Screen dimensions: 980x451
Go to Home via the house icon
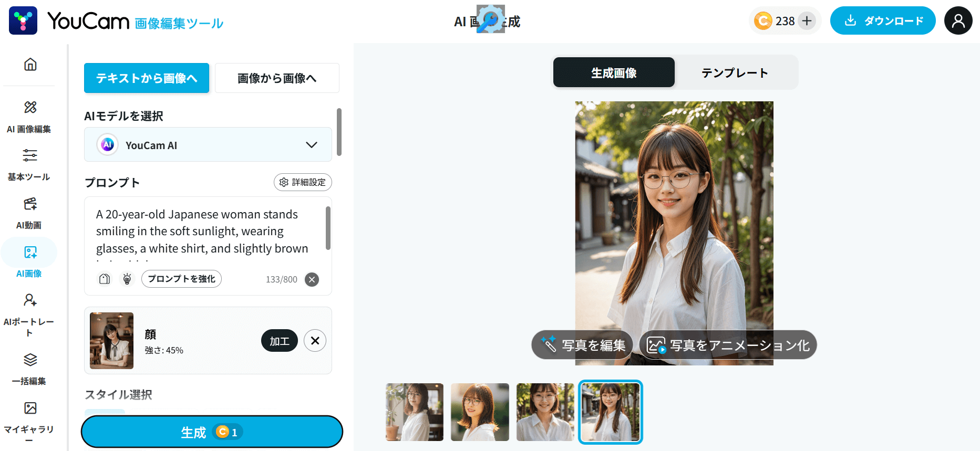(x=30, y=65)
